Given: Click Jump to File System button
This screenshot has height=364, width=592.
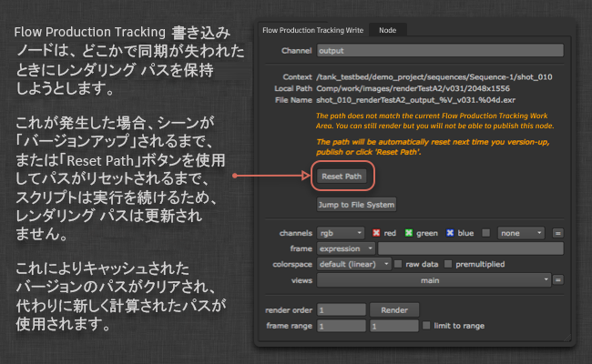Looking at the screenshot, I should [356, 205].
